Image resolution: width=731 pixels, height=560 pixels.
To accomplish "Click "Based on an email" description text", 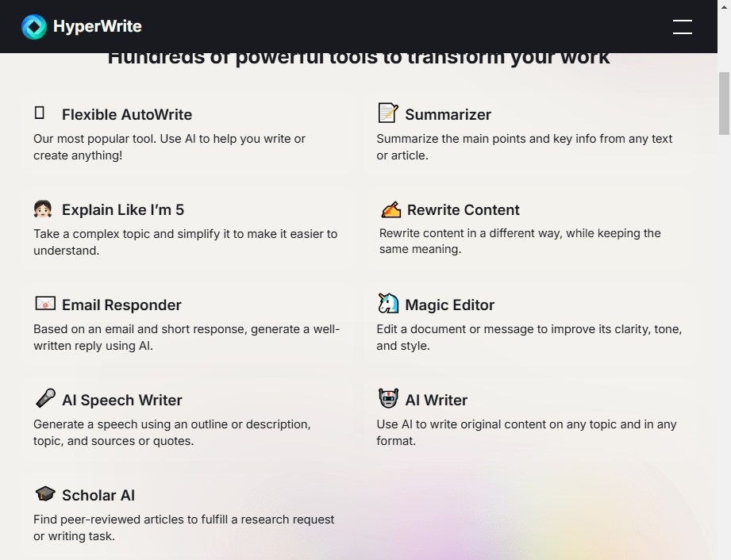I will click(187, 337).
